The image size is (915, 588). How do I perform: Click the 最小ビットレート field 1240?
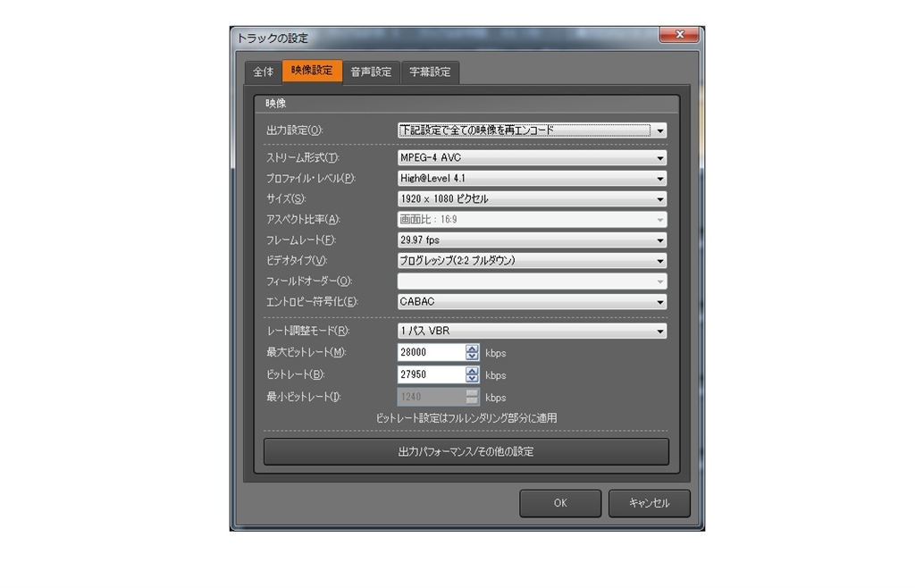point(432,397)
